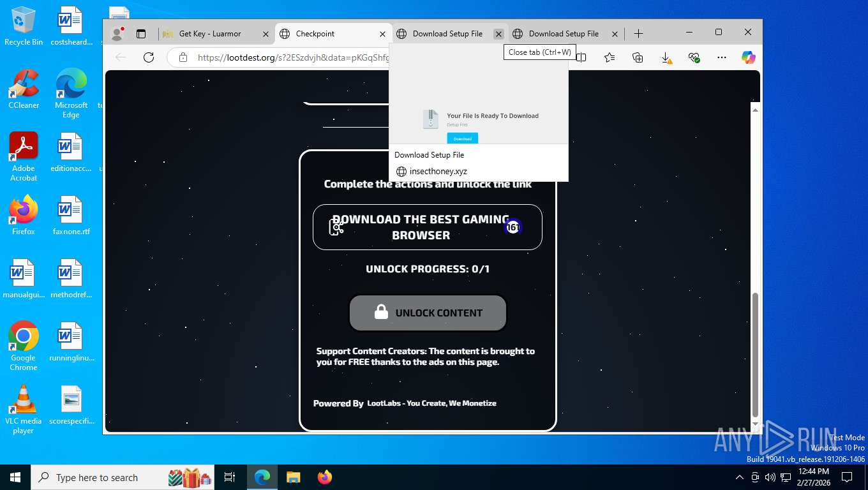
Task: Switch to the Get Key - Luarmor tab
Action: coord(210,34)
